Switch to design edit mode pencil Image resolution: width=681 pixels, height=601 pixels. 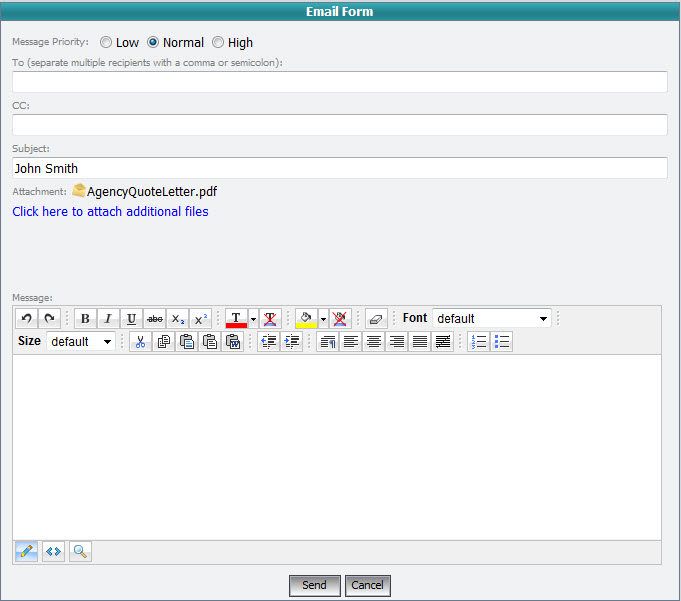tap(26, 551)
